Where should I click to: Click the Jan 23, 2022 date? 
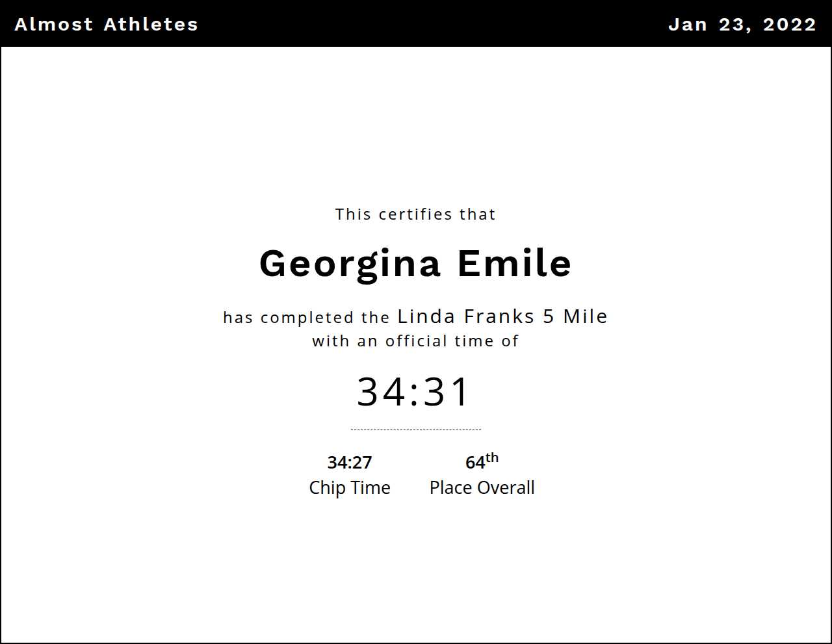[742, 25]
